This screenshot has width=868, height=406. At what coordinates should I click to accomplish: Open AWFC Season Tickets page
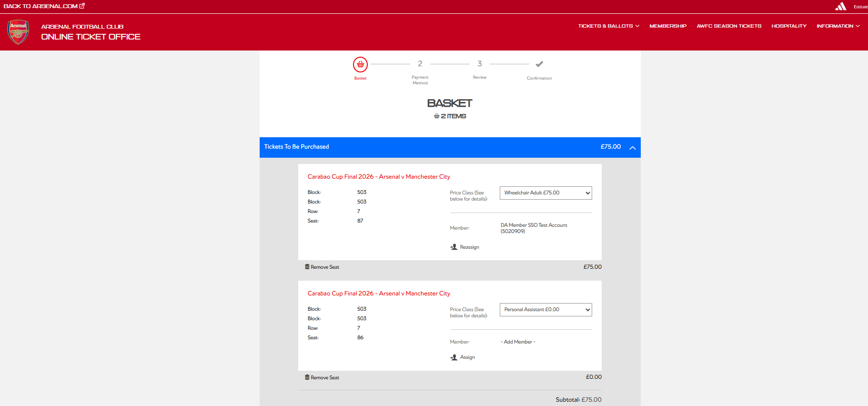(x=729, y=26)
